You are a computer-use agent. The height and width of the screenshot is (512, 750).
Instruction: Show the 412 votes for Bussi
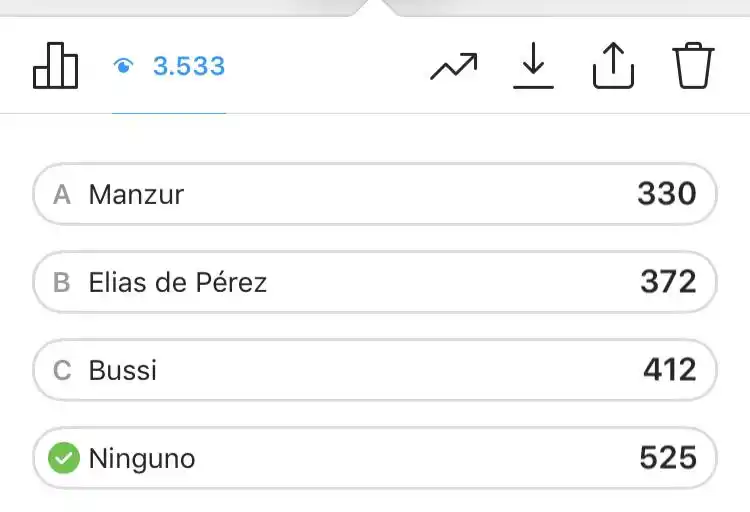[x=669, y=371]
